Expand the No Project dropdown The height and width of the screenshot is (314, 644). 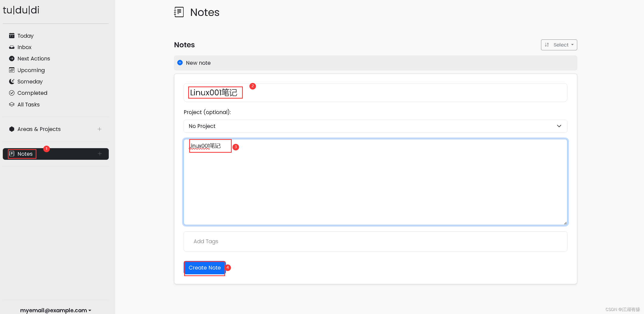tap(375, 126)
